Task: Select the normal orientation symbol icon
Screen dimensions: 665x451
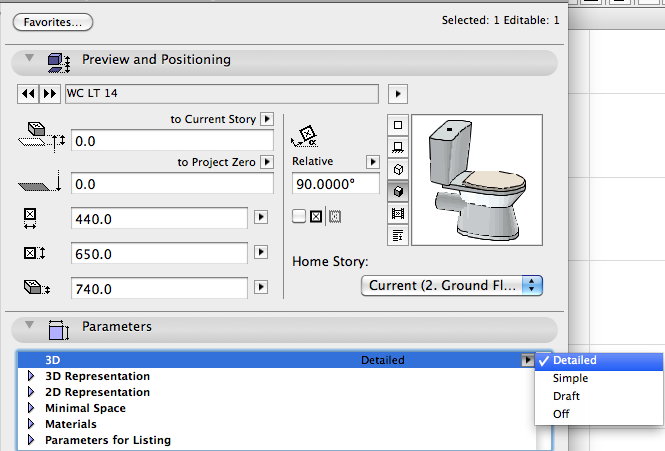Action: [316, 217]
